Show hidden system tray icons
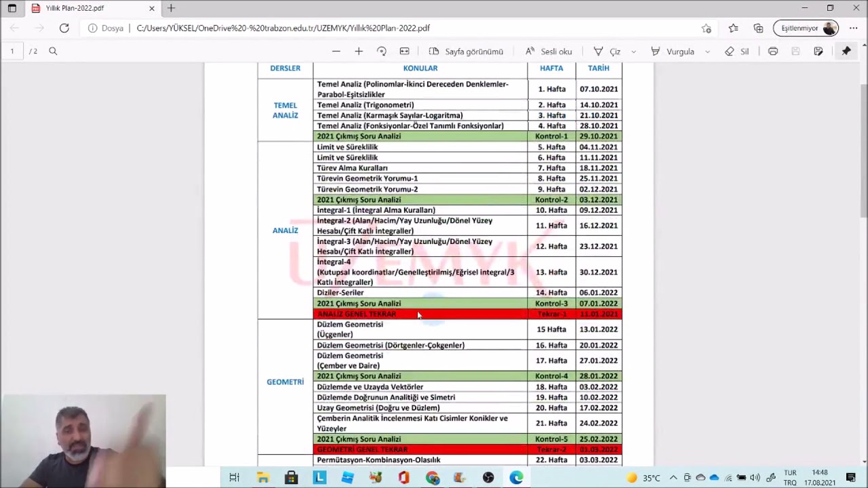 673,478
